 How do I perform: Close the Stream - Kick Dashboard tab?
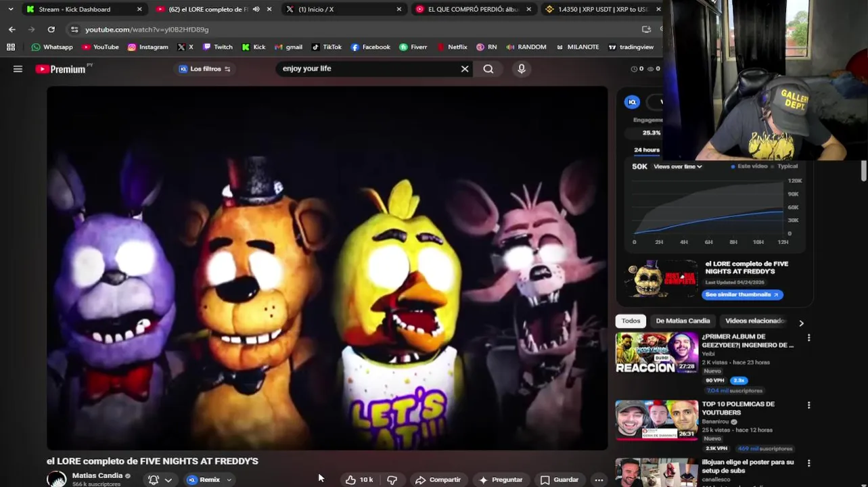(139, 9)
